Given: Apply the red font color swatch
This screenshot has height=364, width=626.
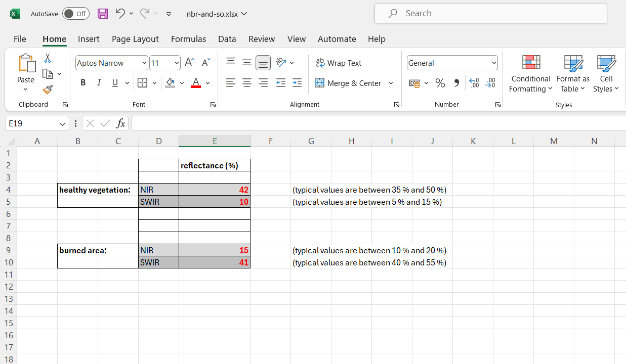Looking at the screenshot, I should click(196, 83).
